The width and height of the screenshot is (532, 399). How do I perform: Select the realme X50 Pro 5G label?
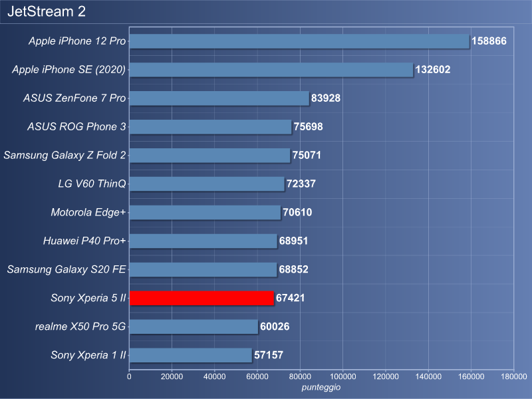pos(80,327)
